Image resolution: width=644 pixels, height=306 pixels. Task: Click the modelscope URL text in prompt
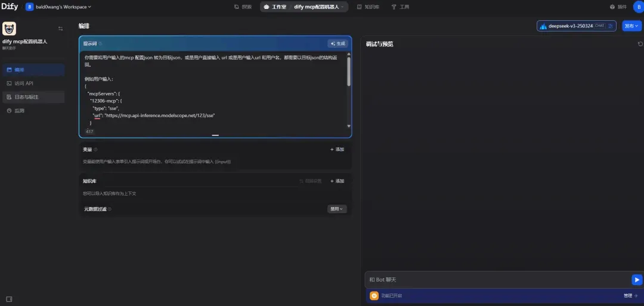point(160,116)
